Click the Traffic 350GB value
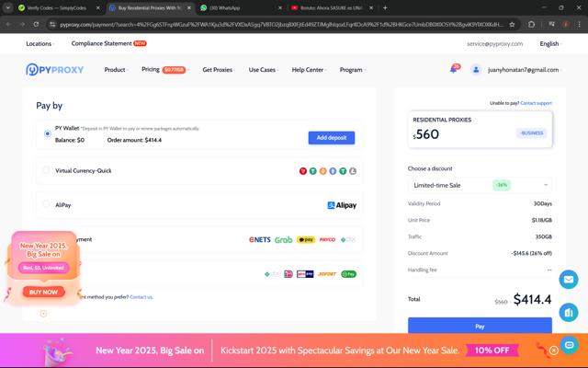 point(543,237)
